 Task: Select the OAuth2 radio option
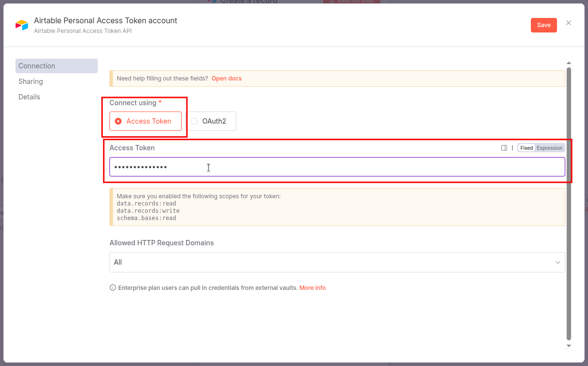point(212,121)
